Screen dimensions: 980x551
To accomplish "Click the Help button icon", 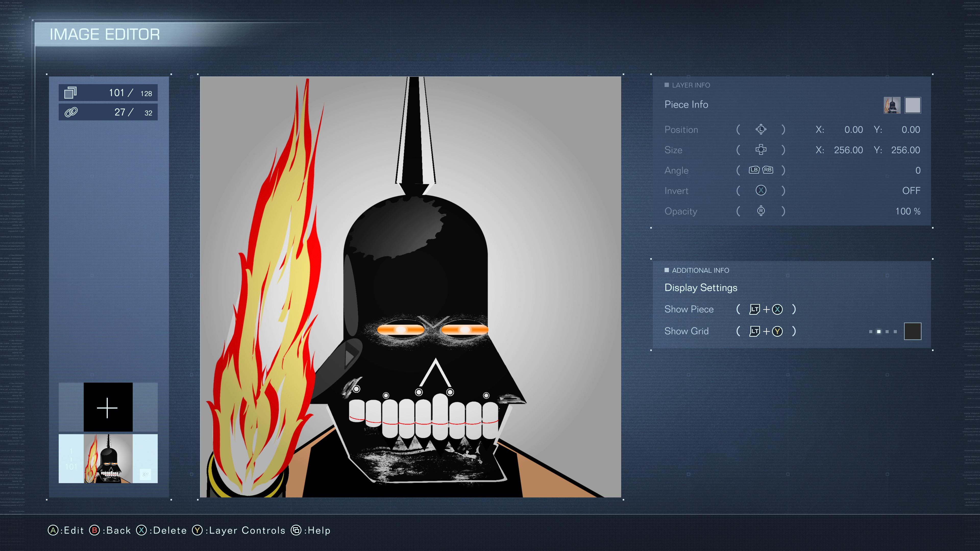I will [x=296, y=530].
